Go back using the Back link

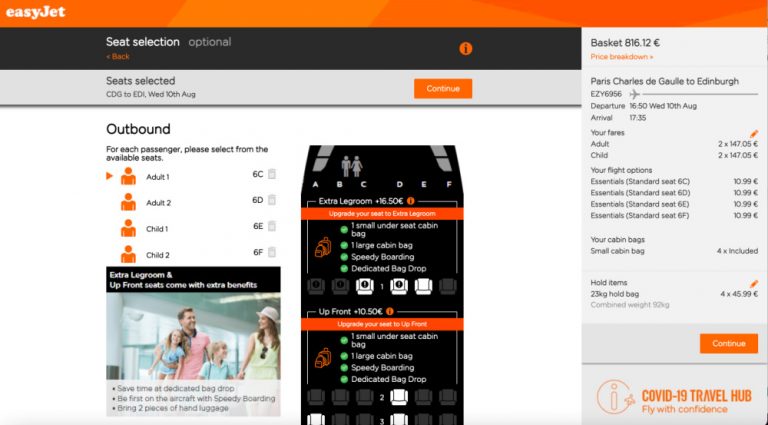(x=118, y=56)
